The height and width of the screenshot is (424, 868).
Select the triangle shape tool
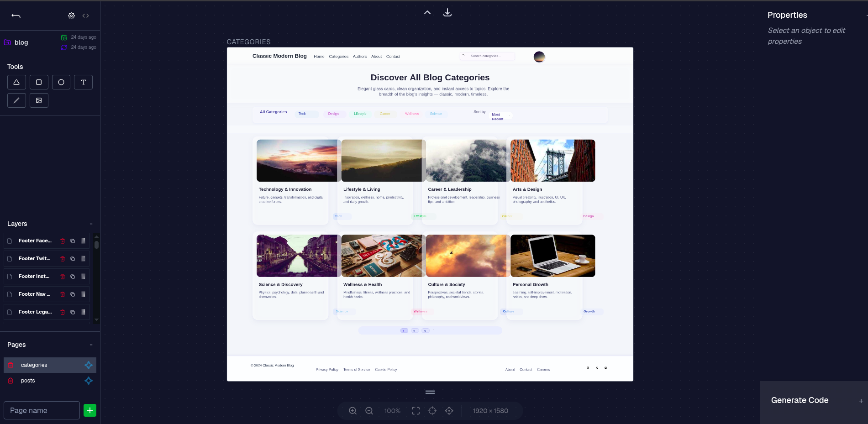(16, 82)
